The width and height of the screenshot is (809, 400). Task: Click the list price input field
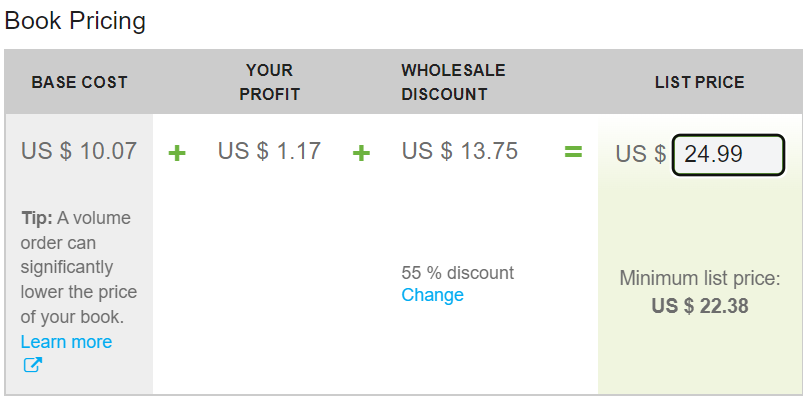728,154
